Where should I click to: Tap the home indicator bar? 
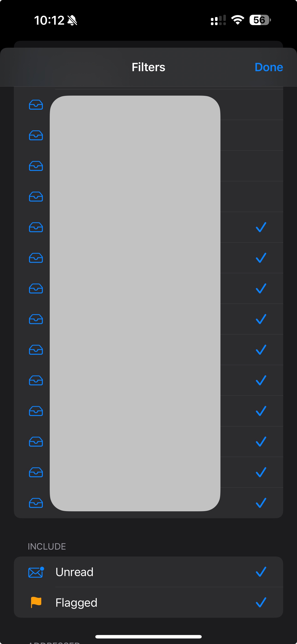tap(148, 636)
